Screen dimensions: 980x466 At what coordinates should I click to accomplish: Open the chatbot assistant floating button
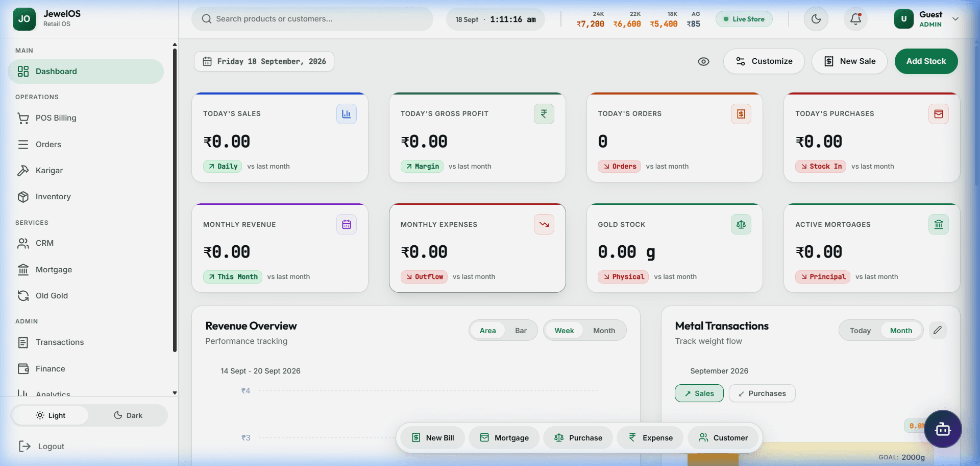point(943,429)
